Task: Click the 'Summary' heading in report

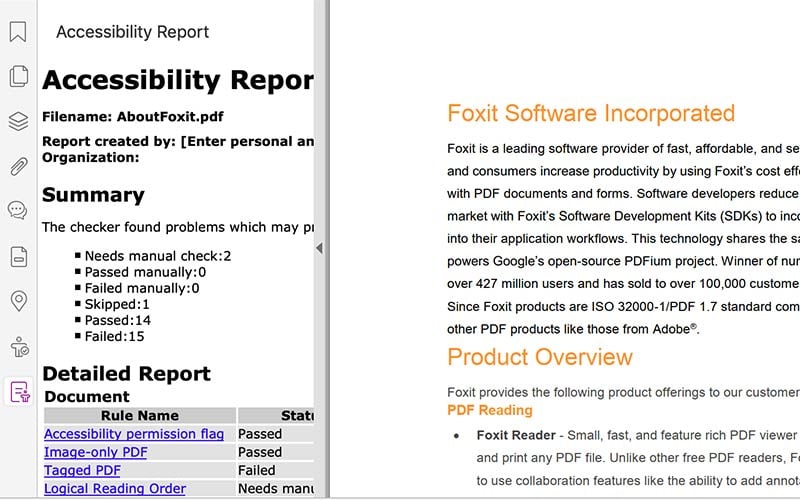Action: click(93, 195)
